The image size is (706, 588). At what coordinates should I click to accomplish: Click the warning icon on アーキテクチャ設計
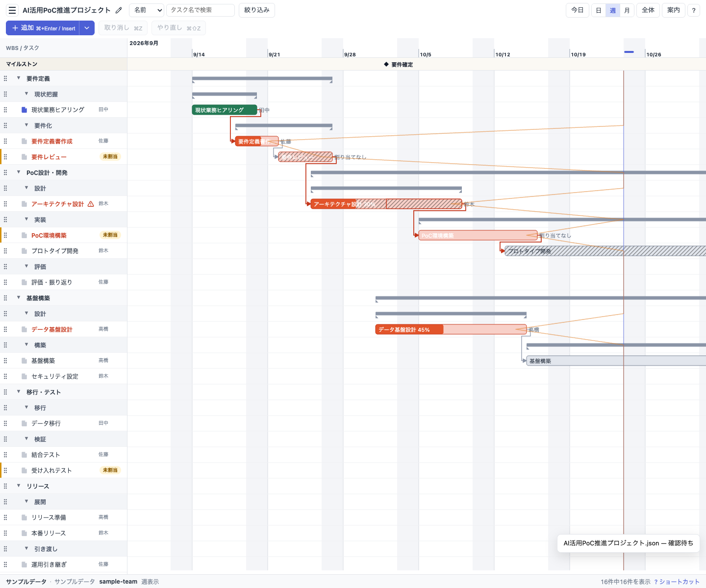click(91, 204)
